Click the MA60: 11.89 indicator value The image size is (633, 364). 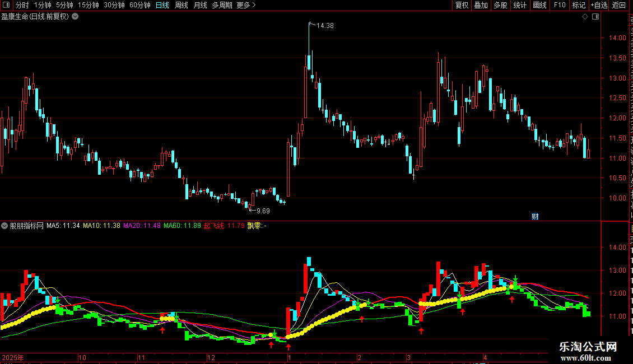tap(183, 226)
